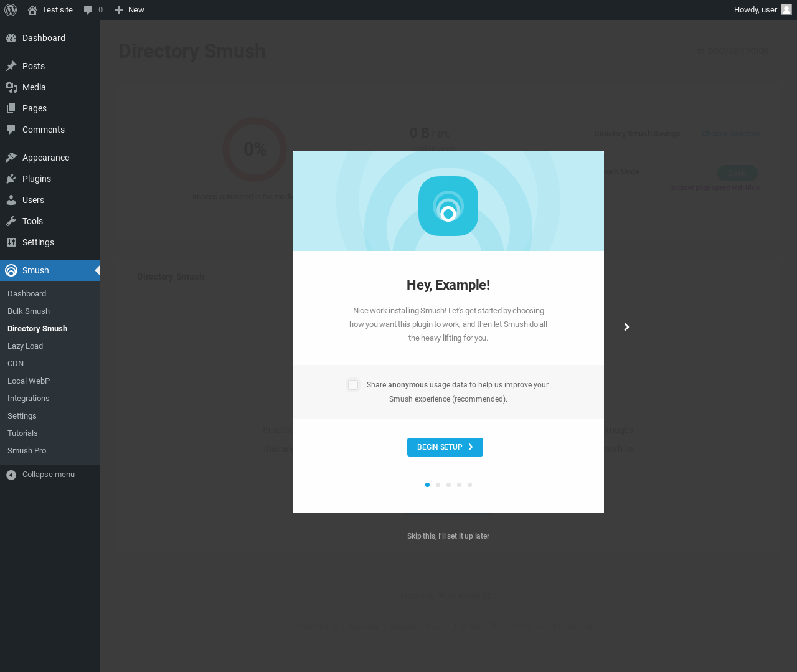Click the Smush app logo in modal

pos(448,206)
